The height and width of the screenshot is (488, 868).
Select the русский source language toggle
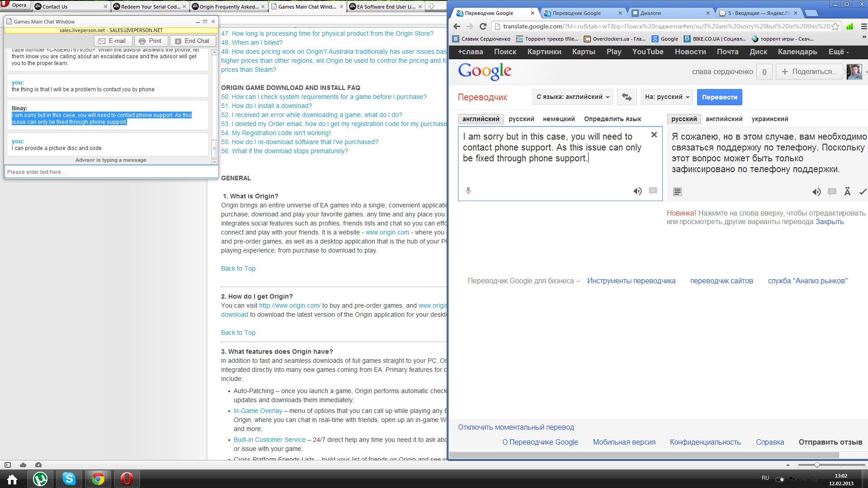521,119
